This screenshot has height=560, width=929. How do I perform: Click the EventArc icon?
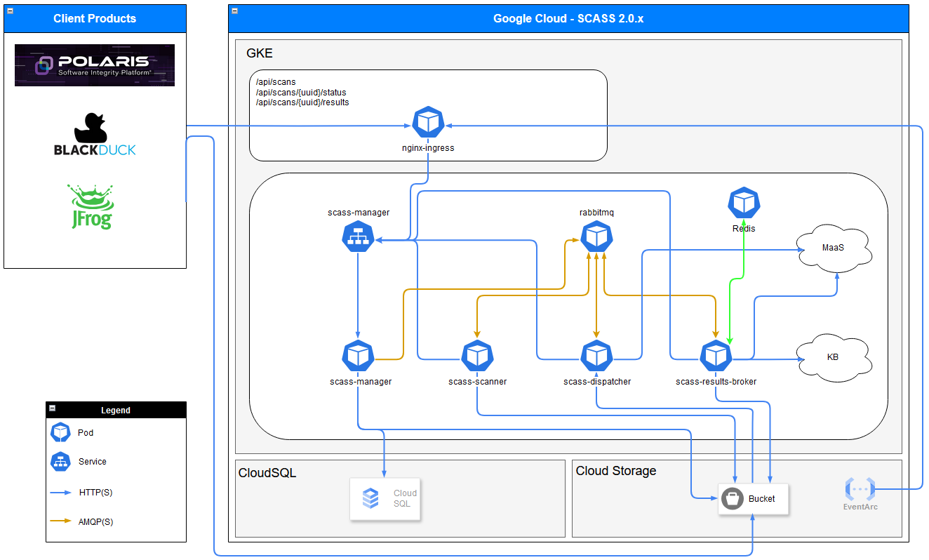860,489
